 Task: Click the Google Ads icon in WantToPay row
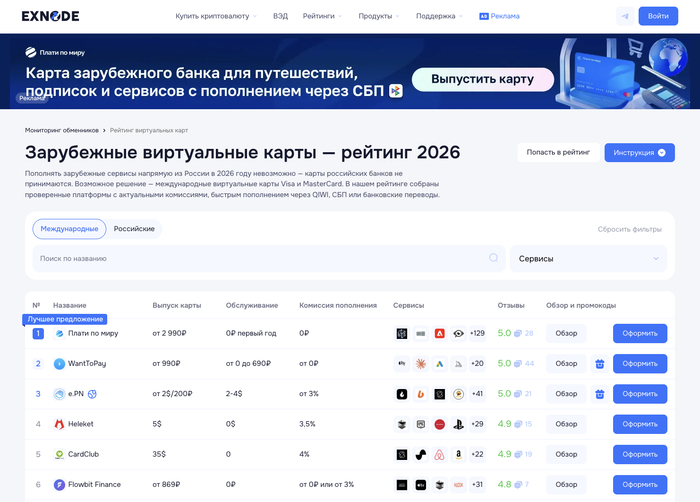point(440,364)
